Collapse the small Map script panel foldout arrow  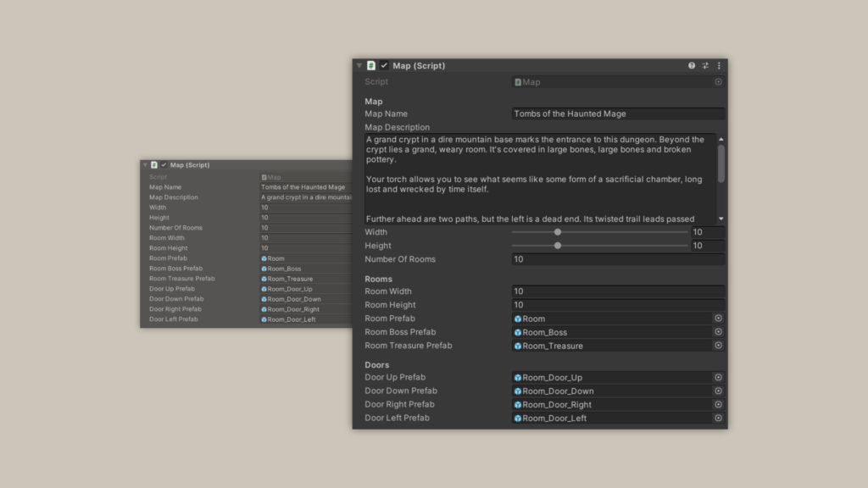(x=145, y=165)
